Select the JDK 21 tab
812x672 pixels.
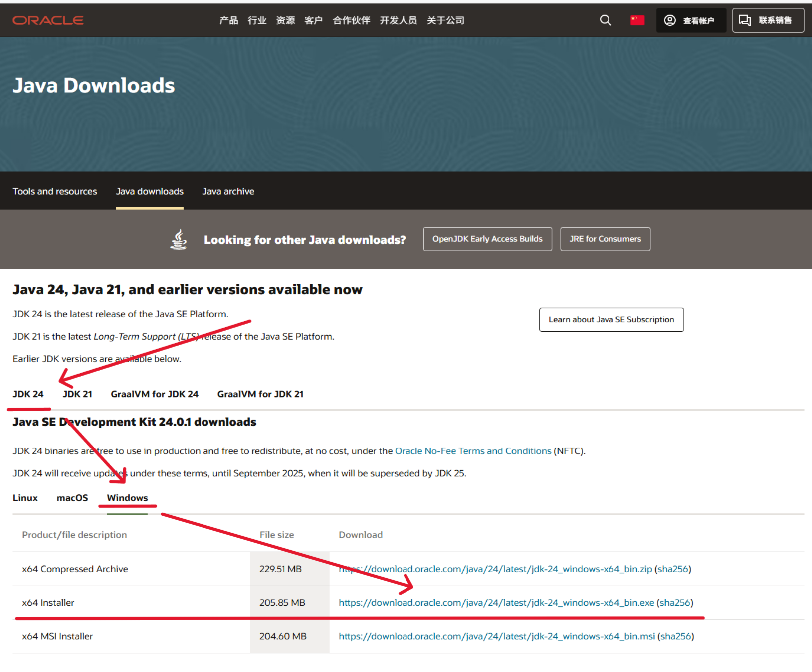tap(77, 394)
